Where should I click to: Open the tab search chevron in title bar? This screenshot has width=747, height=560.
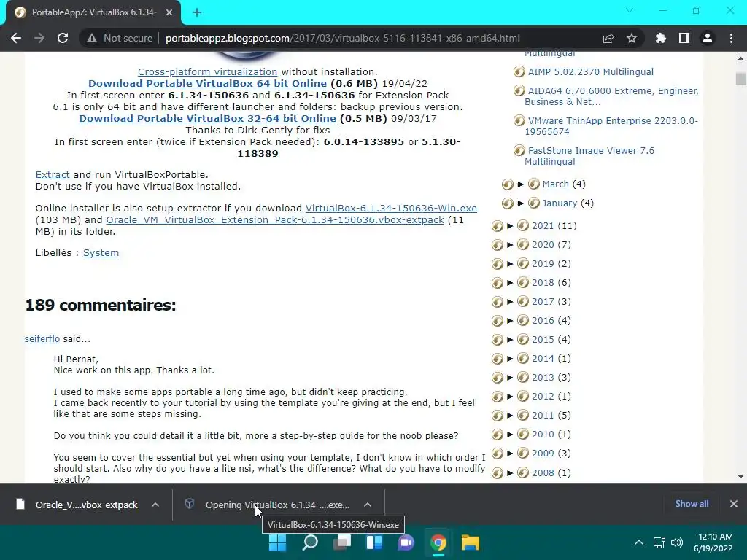pos(630,10)
